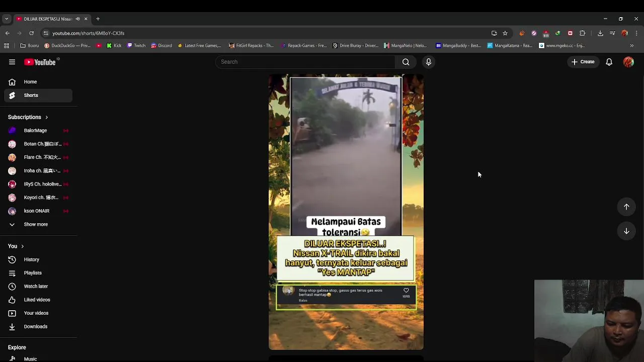Viewport: 644px width, 362px height.
Task: Open Playlists in the sidebar
Action: coord(38,273)
